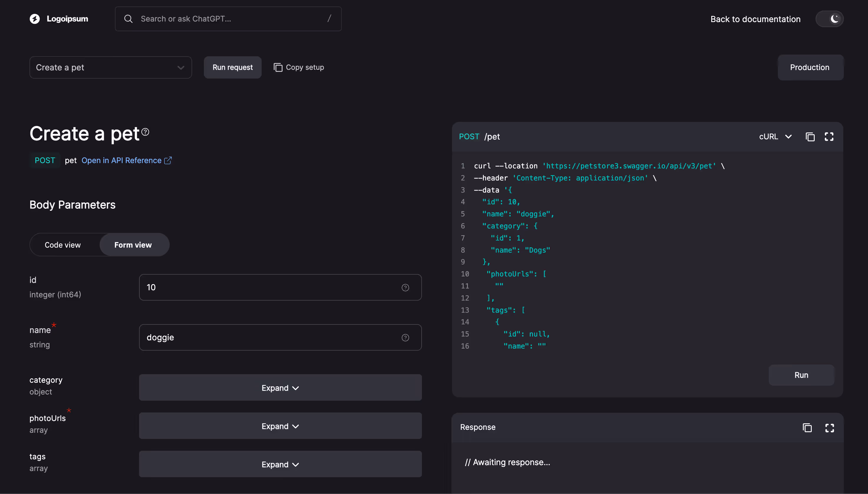Click help icon in the name field
This screenshot has width=868, height=494.
click(405, 338)
